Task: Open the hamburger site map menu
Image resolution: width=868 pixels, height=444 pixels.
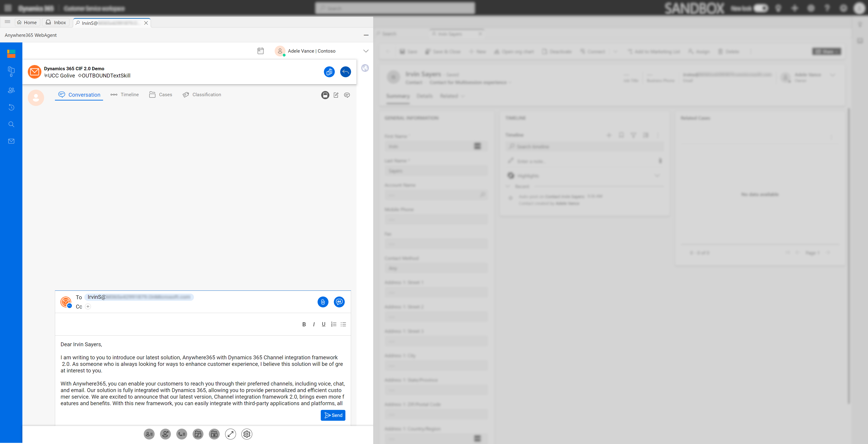Action: click(7, 22)
